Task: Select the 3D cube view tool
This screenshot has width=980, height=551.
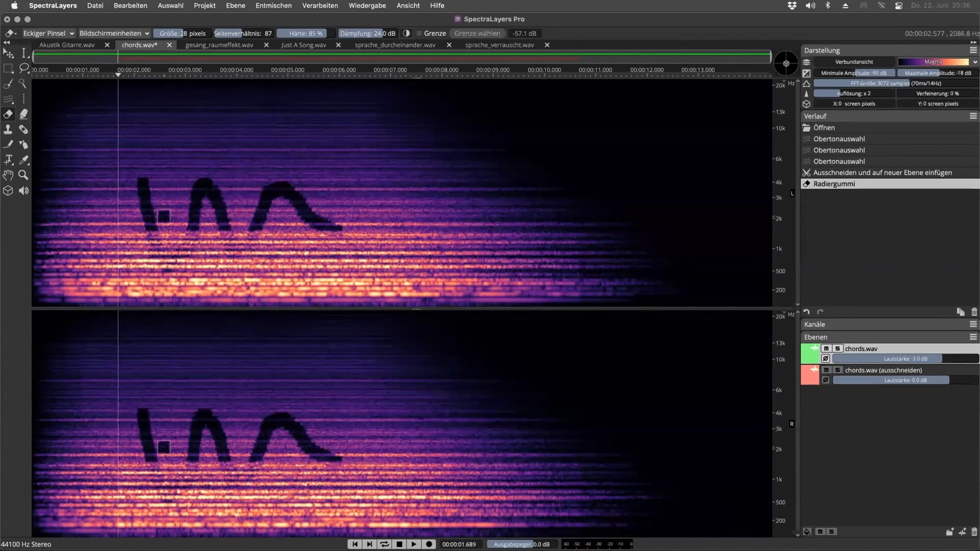Action: pos(8,191)
